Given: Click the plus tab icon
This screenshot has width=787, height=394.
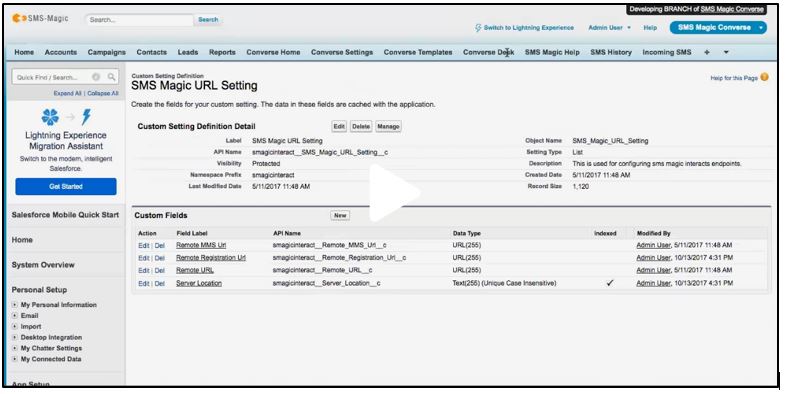Looking at the screenshot, I should (707, 52).
